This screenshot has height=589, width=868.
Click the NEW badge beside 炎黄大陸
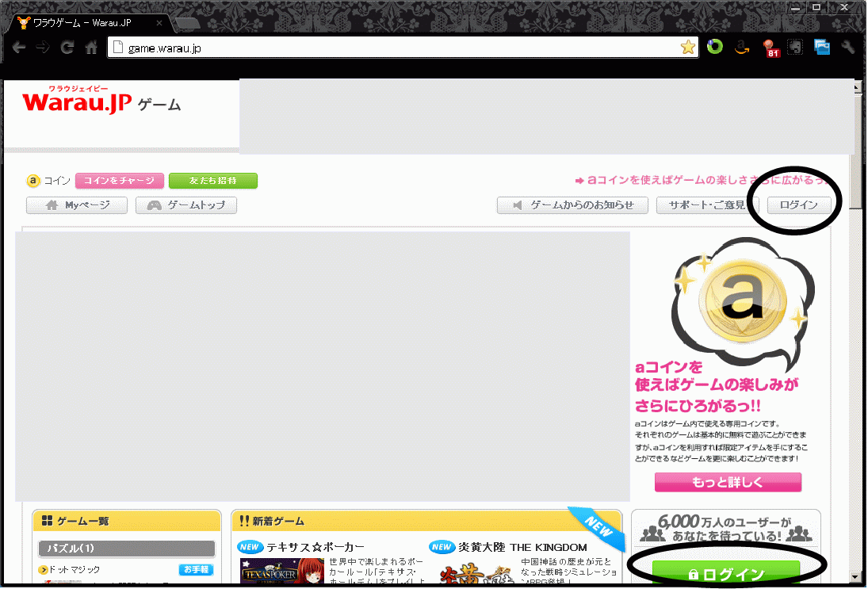[442, 548]
